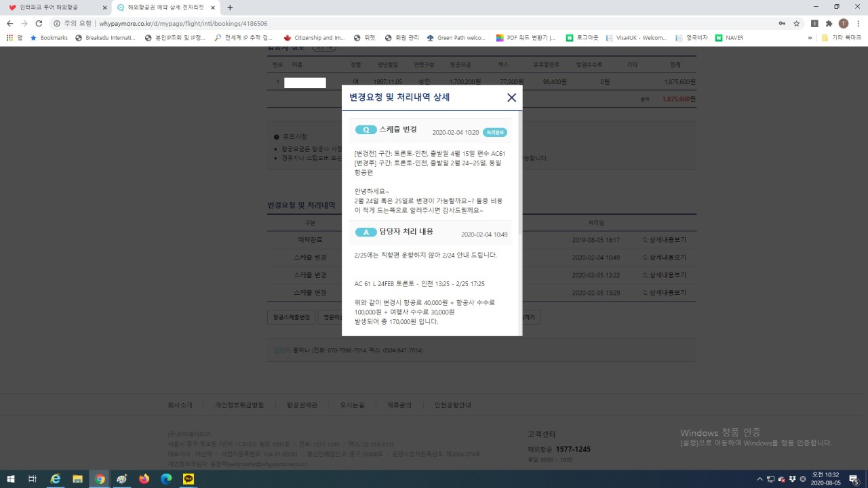Open the NAVER bookmark
This screenshot has height=488, width=868.
[x=729, y=38]
